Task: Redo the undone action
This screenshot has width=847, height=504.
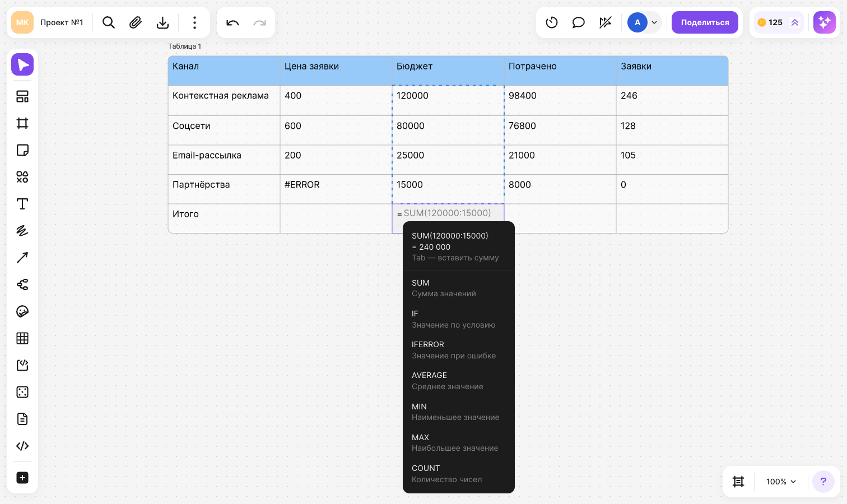Action: 259,22
